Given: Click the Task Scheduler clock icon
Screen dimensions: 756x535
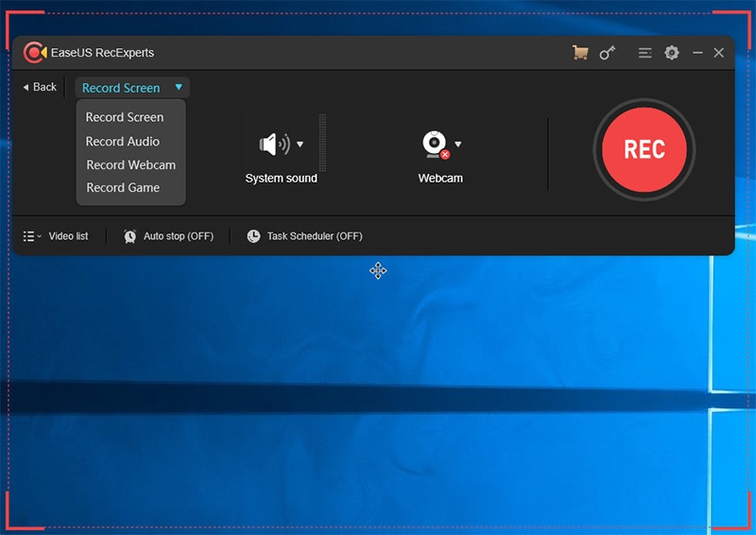Looking at the screenshot, I should (x=253, y=236).
